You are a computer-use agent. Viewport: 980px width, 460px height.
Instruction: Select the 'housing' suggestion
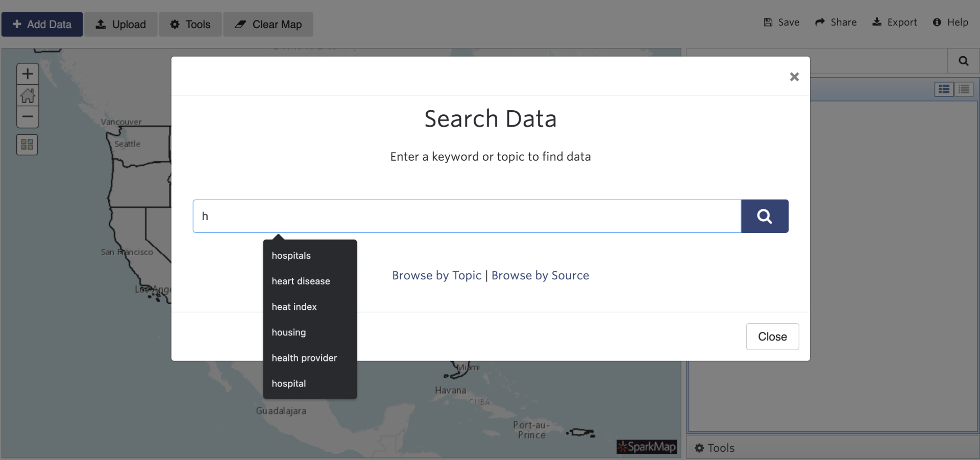[288, 332]
